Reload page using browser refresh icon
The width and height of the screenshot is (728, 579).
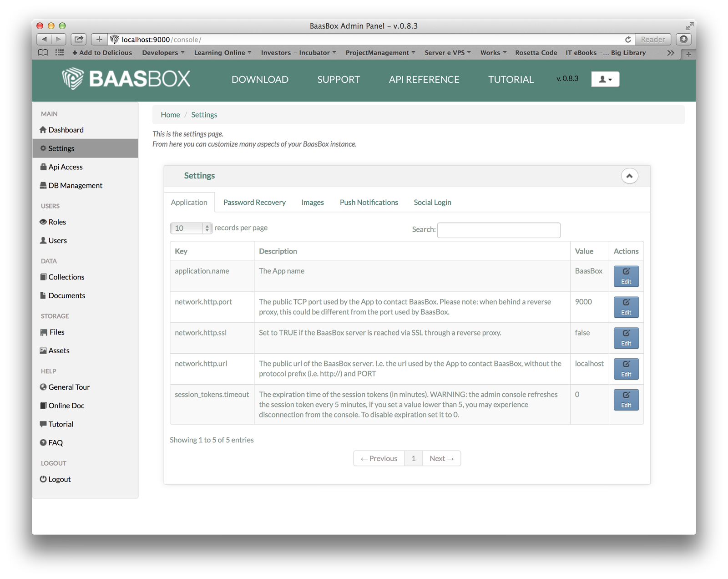(628, 40)
